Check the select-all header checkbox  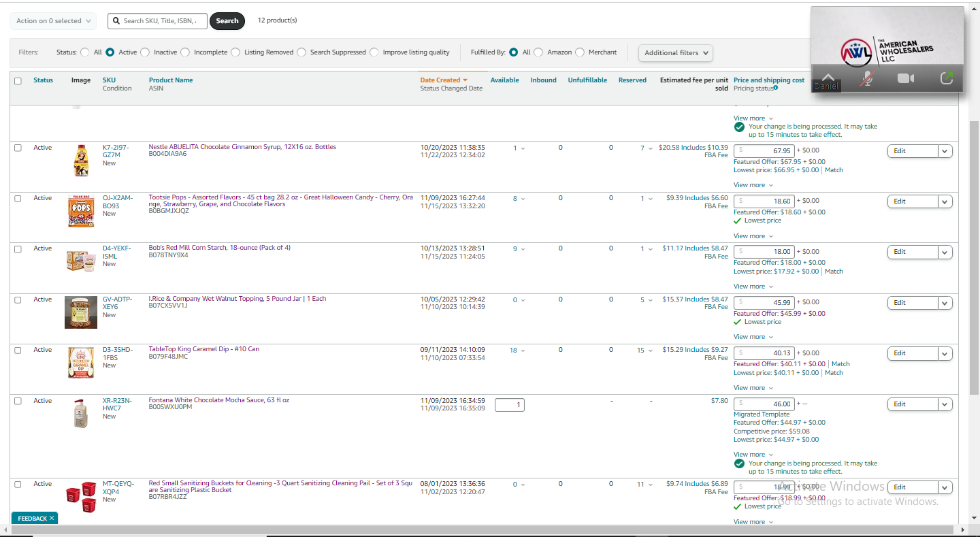18,81
